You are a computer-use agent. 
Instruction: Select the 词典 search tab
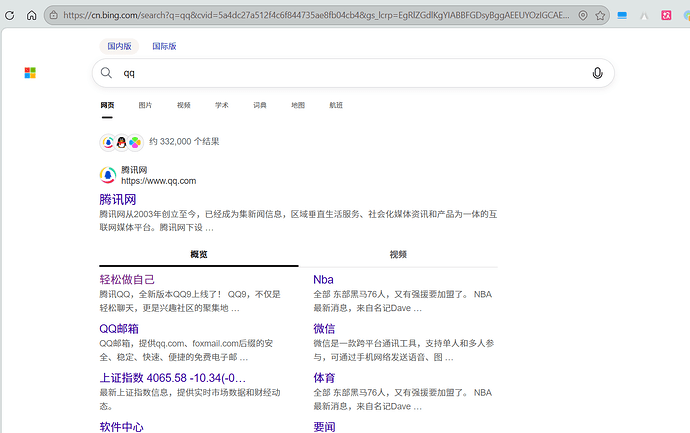260,105
